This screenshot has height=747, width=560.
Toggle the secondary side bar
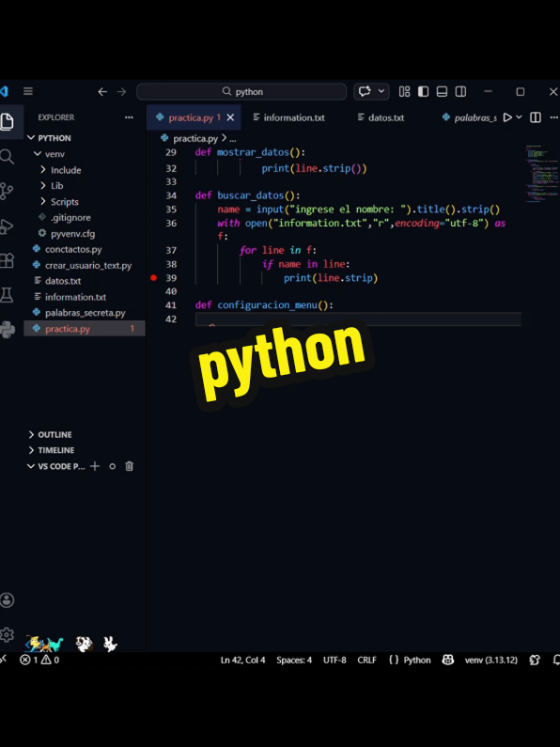460,91
